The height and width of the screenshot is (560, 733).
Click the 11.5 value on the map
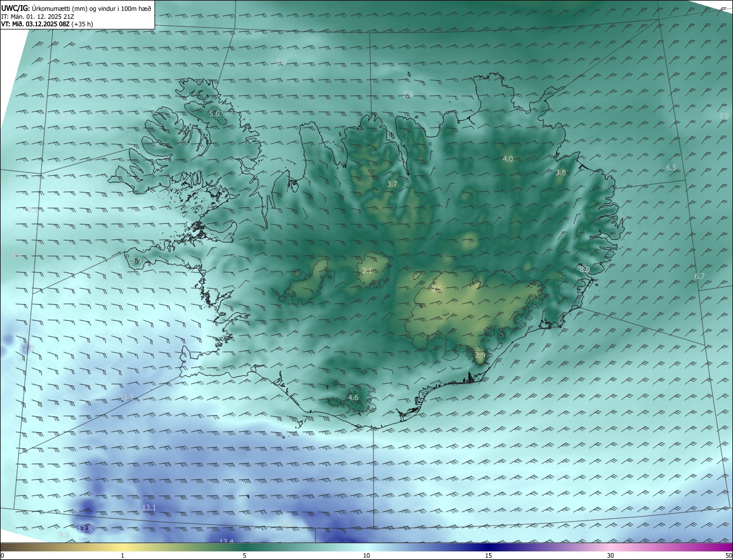127,397
